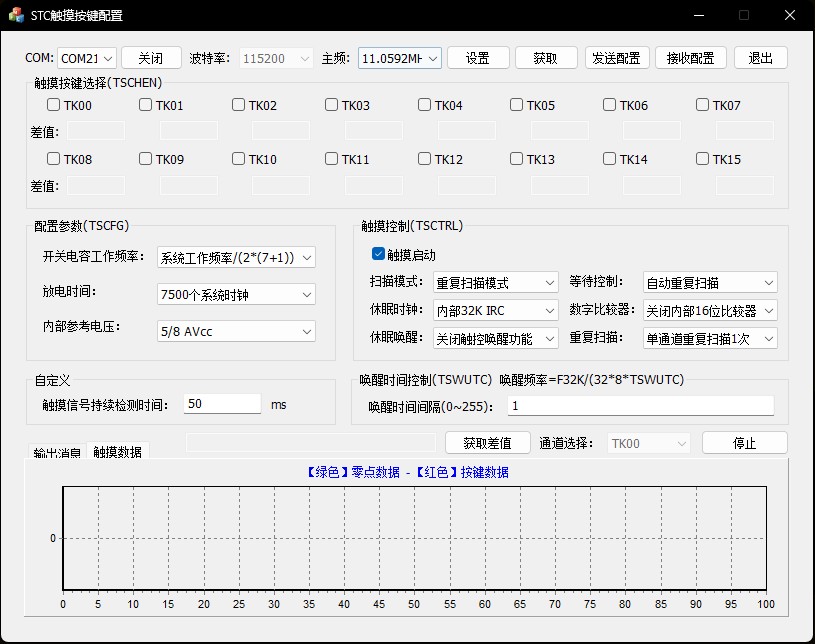Image resolution: width=815 pixels, height=644 pixels.
Task: Click the chart legend text 零点数据
Action: 376,472
